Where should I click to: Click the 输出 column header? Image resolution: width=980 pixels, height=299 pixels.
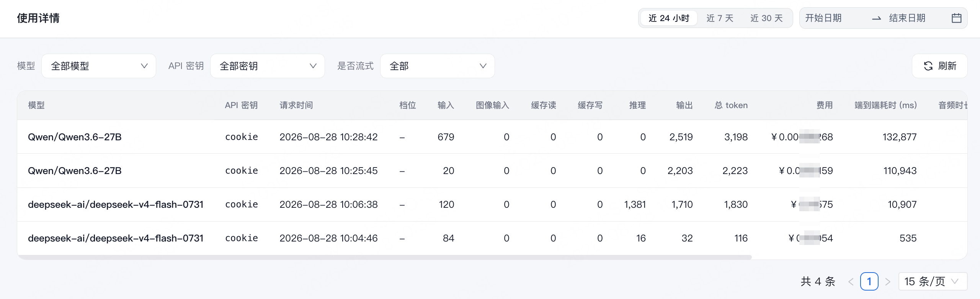(684, 105)
